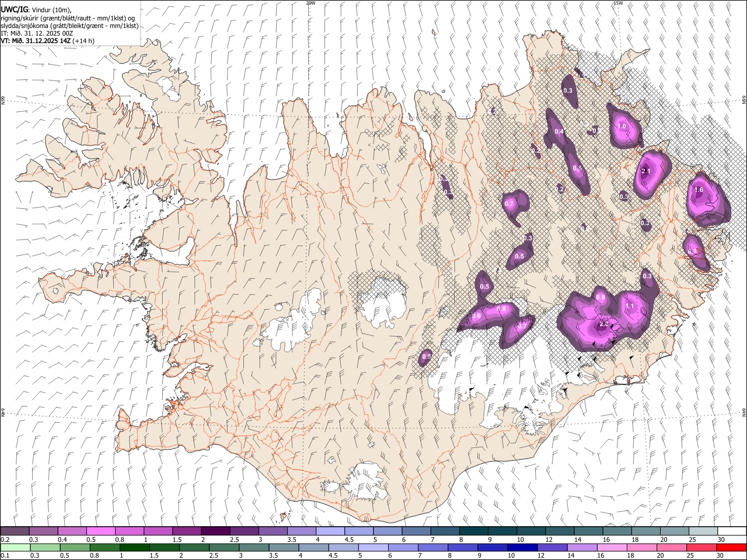Screen dimensions: 747x560
Task: Click the '1.0' precipitation label in the northeast
Action: click(622, 126)
